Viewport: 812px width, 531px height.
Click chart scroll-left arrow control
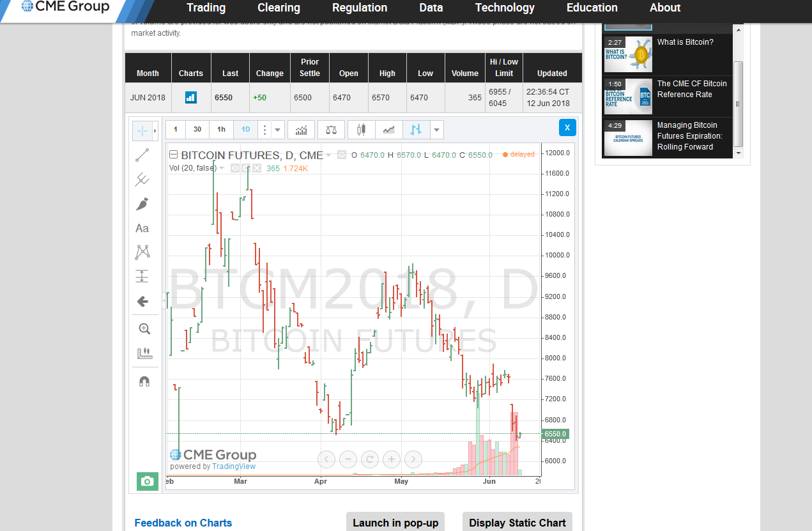[326, 459]
